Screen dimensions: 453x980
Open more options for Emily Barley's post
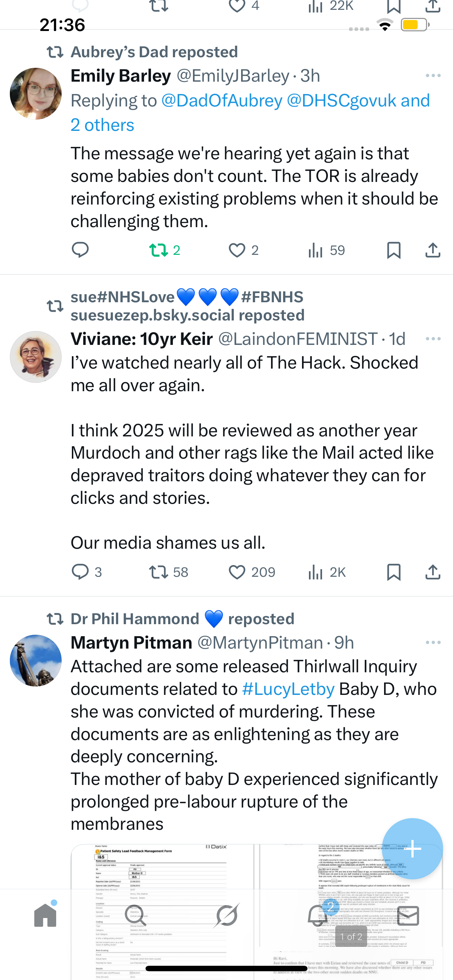[x=433, y=76]
